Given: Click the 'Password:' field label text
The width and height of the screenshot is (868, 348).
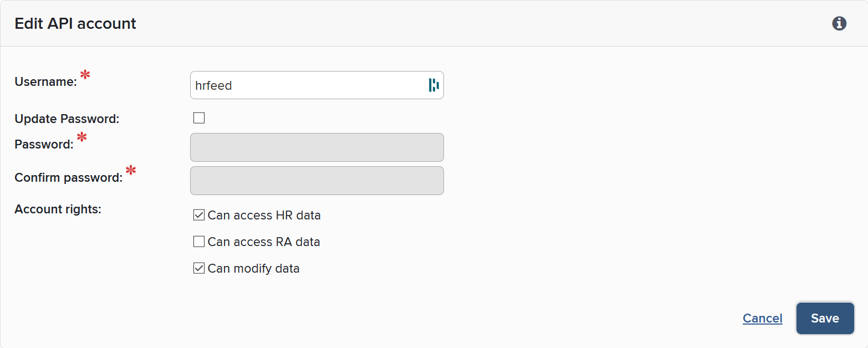Looking at the screenshot, I should (44, 145).
